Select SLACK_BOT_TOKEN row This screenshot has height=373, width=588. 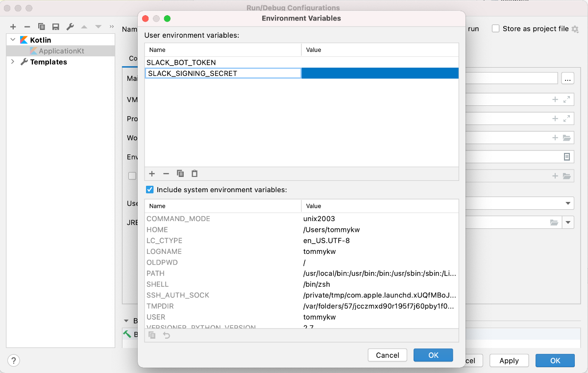point(301,62)
